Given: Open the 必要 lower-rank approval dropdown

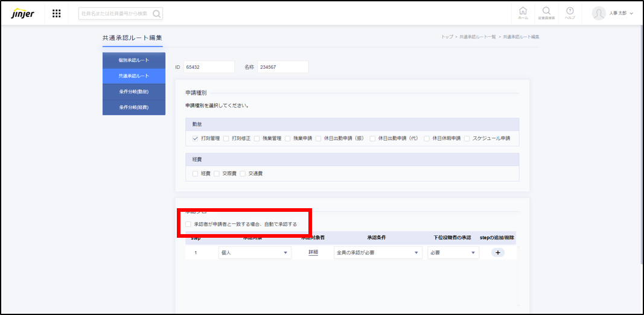Looking at the screenshot, I should [453, 253].
